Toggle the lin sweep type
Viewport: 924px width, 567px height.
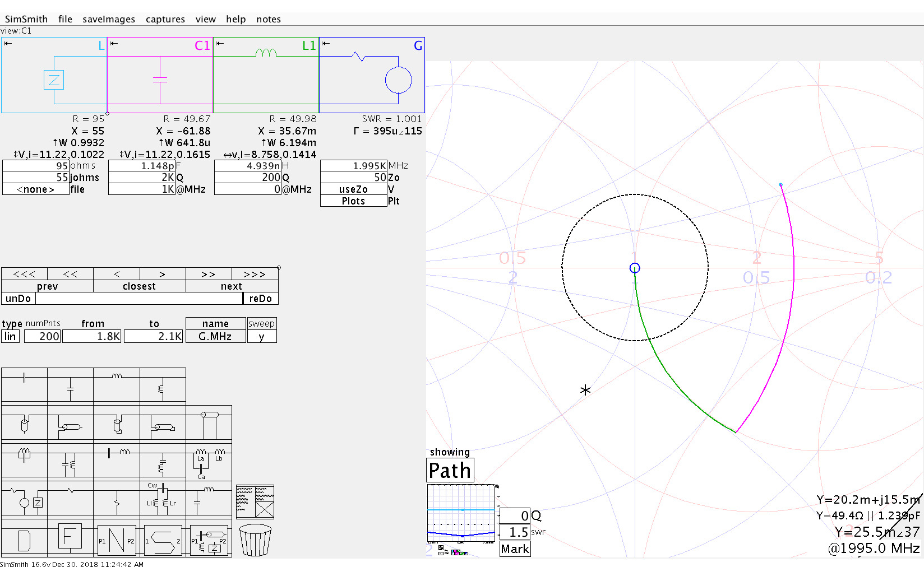point(10,336)
